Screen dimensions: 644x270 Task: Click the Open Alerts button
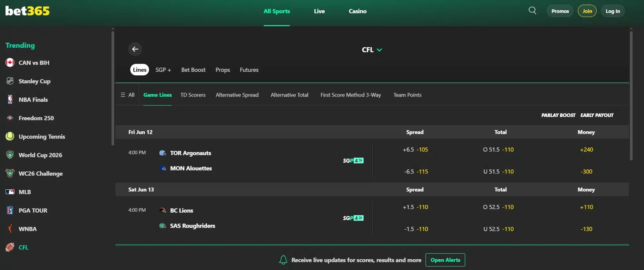click(x=445, y=260)
